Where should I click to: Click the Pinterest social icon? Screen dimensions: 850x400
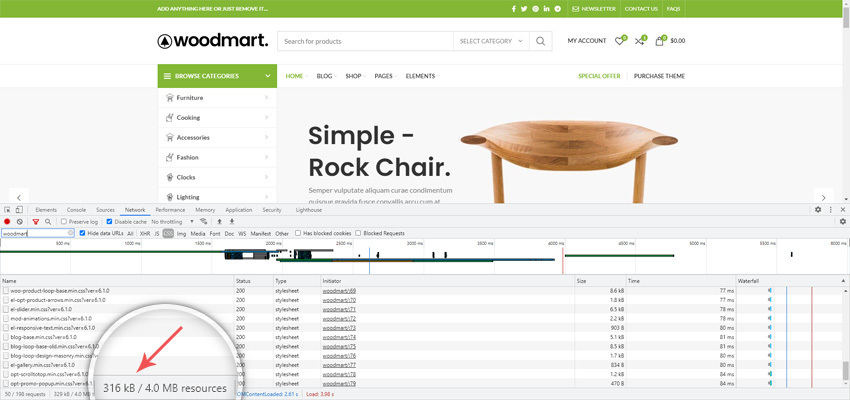coord(536,9)
